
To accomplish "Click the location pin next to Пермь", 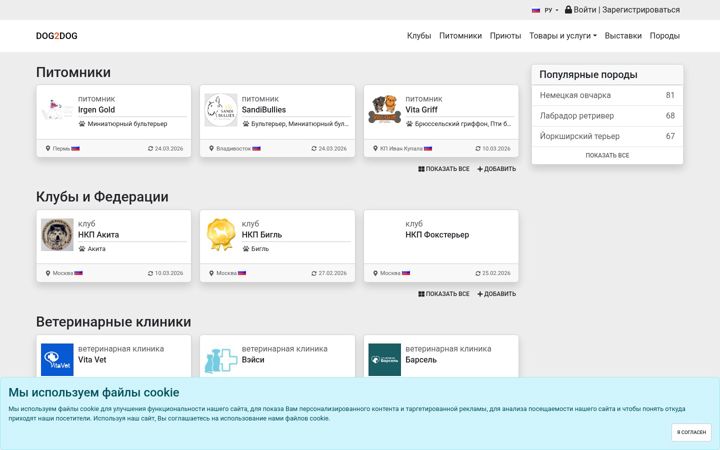I will (48, 148).
